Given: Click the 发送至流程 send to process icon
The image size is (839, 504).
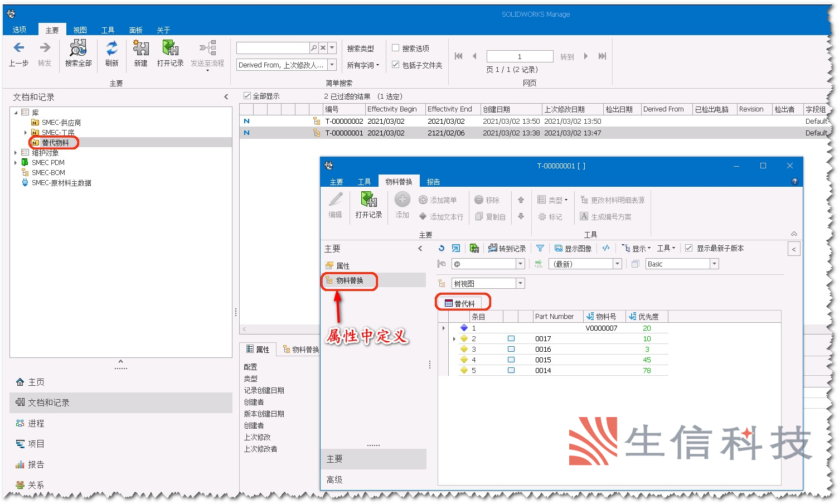Looking at the screenshot, I should [x=207, y=48].
